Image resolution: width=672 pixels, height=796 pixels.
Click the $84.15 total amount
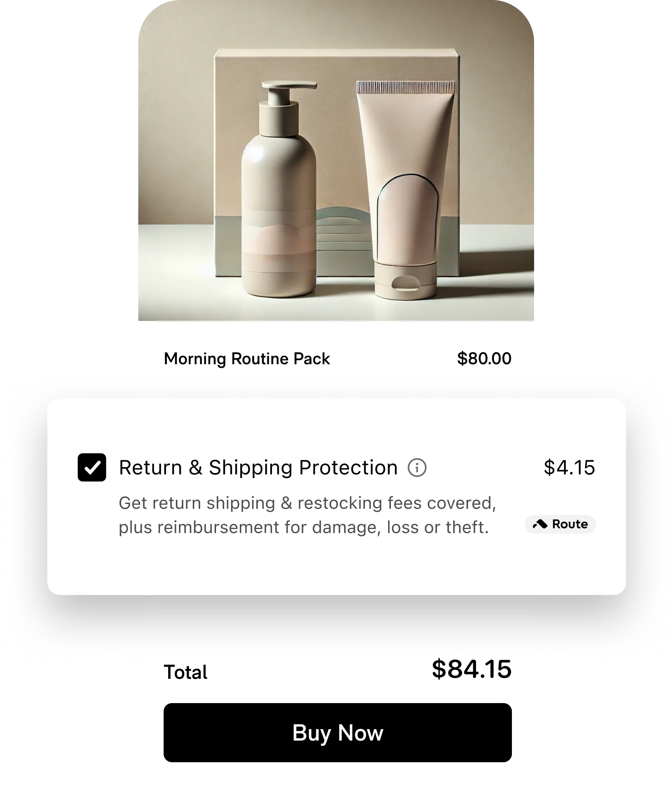click(x=471, y=669)
